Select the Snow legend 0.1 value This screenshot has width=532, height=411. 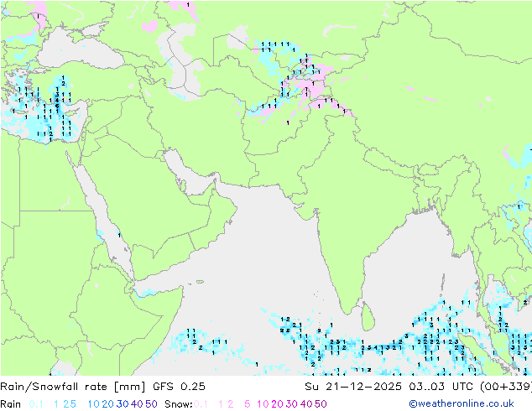click(x=201, y=404)
